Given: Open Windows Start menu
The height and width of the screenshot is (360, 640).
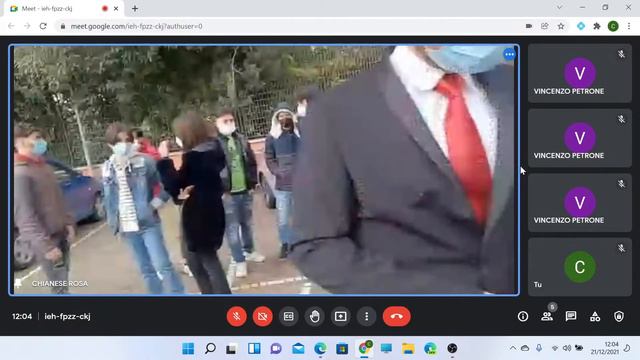Looking at the screenshot, I should (188, 349).
